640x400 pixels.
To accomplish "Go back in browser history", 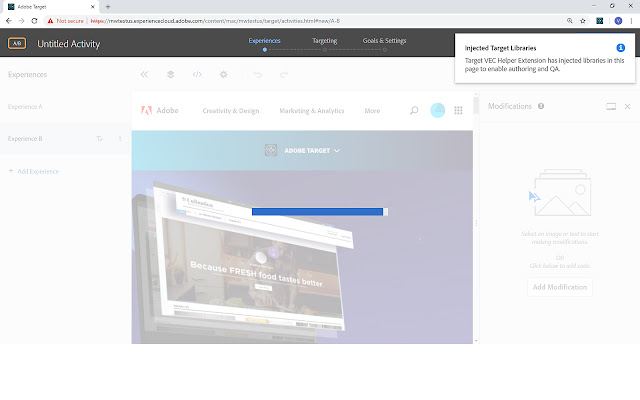I will click(9, 21).
